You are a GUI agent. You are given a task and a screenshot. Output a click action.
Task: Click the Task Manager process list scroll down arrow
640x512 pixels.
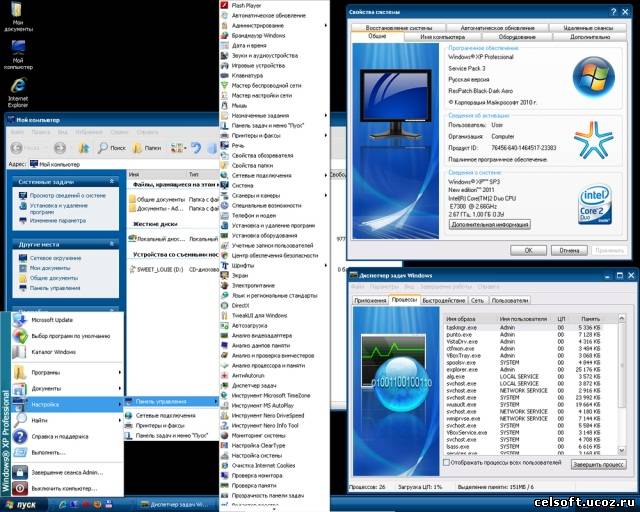tap(622, 450)
